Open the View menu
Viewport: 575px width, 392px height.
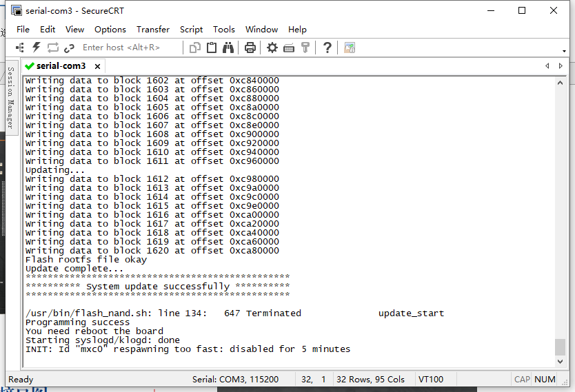pyautogui.click(x=75, y=30)
